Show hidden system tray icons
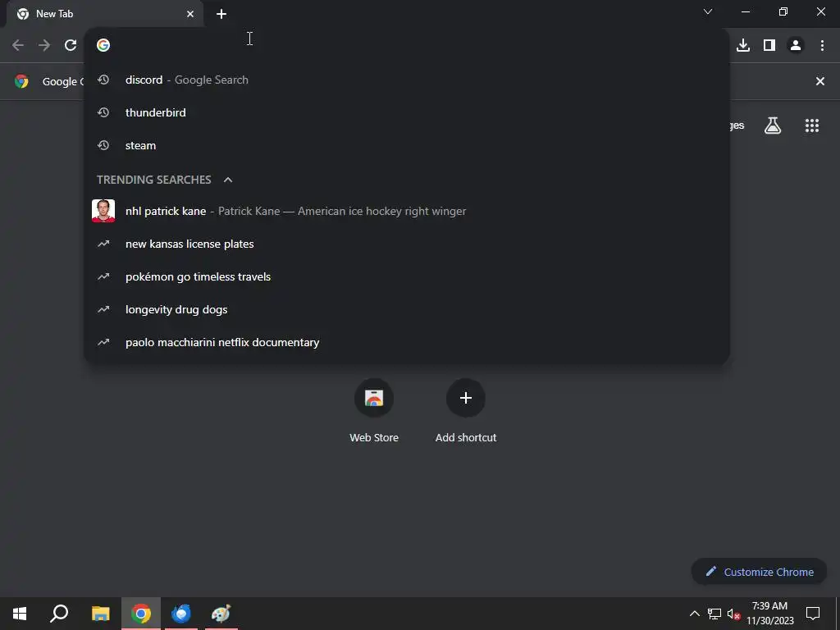840x630 pixels. coord(694,614)
